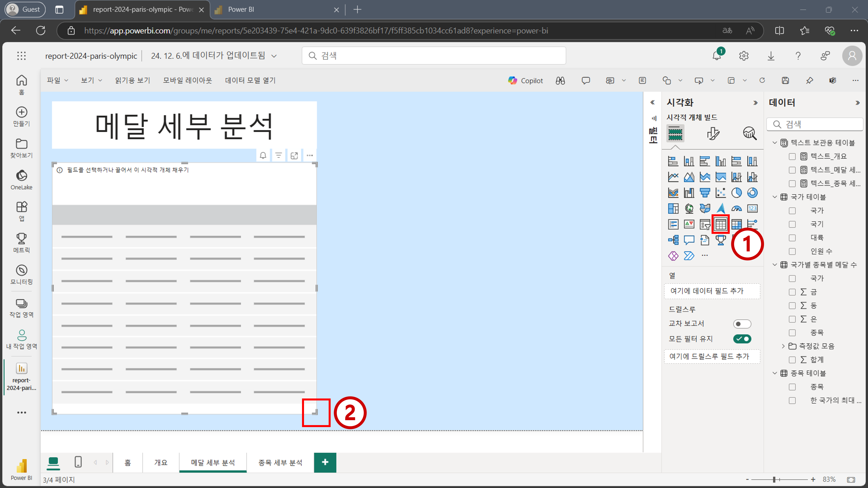
Task: Select the line chart visual icon
Action: tap(673, 177)
